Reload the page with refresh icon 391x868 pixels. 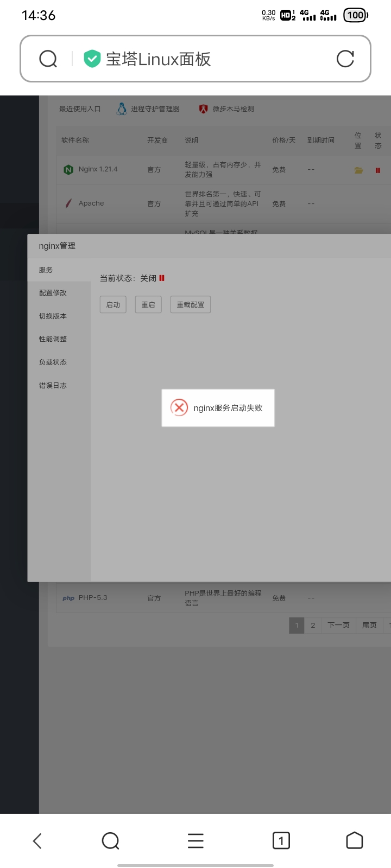click(345, 59)
